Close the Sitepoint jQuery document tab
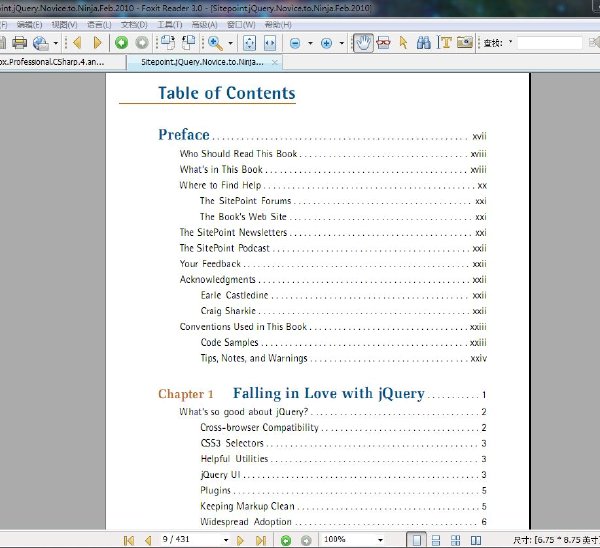 pyautogui.click(x=274, y=62)
